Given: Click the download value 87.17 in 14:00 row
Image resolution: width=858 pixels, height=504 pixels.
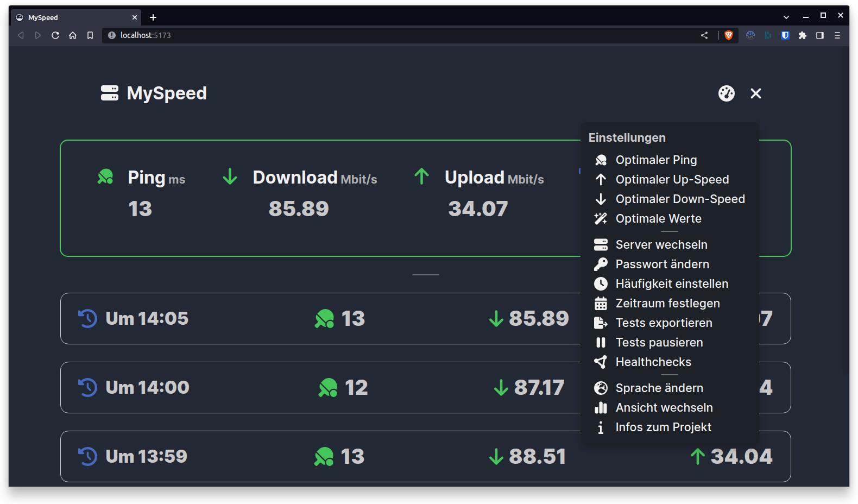Looking at the screenshot, I should [x=539, y=387].
